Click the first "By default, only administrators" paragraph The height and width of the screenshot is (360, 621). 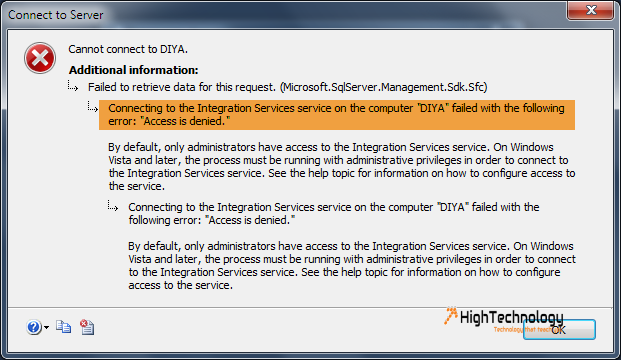[342, 166]
